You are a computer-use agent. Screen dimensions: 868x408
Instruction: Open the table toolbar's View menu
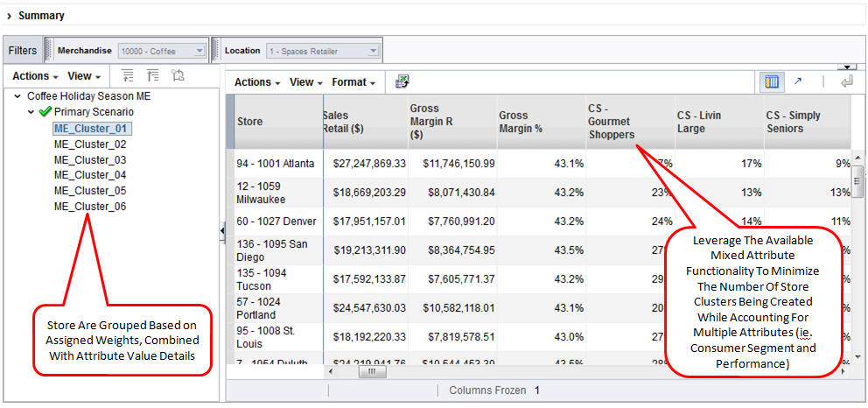[x=305, y=82]
